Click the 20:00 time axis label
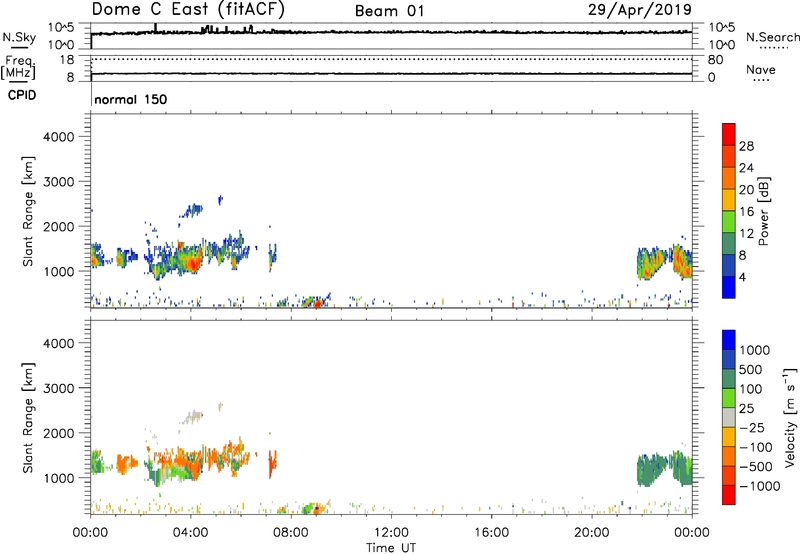 (x=592, y=533)
